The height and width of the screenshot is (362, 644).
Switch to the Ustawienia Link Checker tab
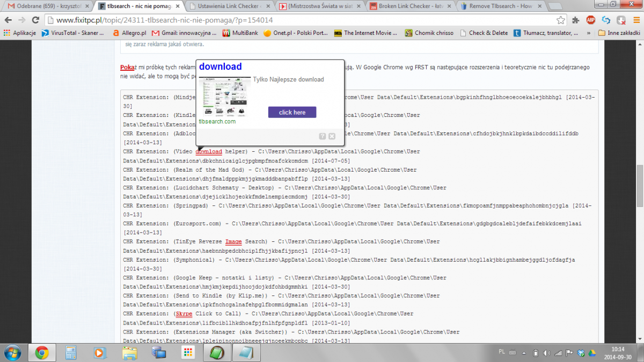pos(230,6)
